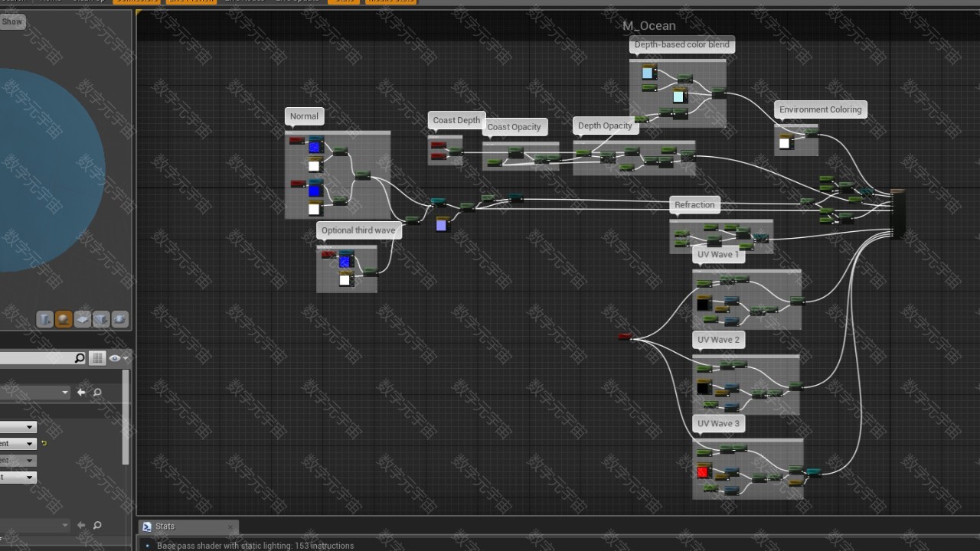
Task: Set preview mesh to sphere shape
Action: coord(64,318)
